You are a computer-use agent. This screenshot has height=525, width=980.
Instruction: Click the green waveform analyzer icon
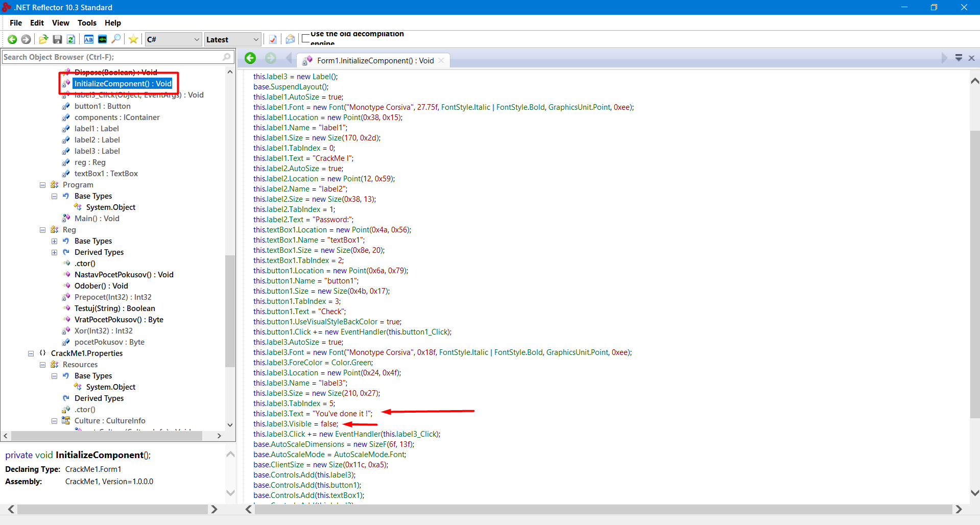point(102,39)
